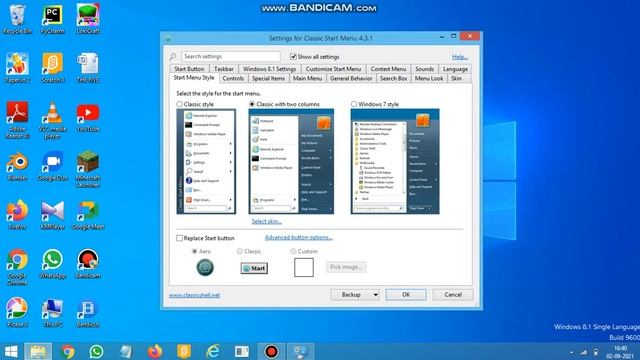Open Google Duo desktop shortcut

53,166
